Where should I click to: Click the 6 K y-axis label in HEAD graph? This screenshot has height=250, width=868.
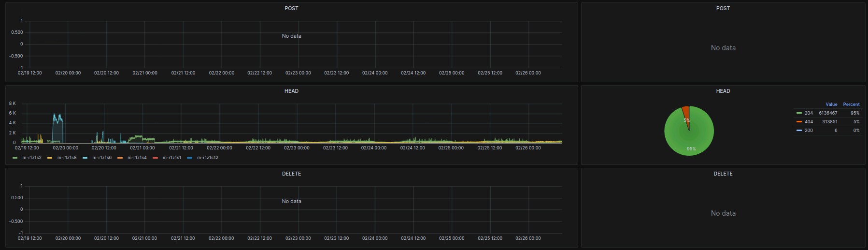[12, 113]
